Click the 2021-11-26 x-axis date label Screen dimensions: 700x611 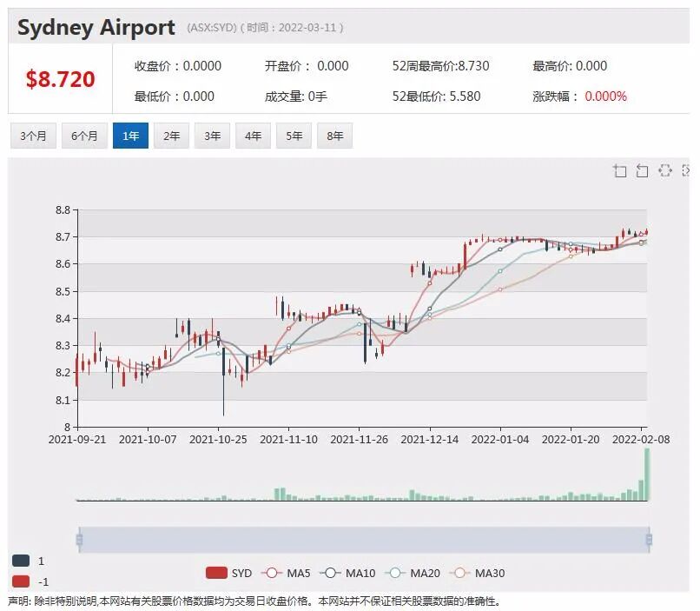pyautogui.click(x=359, y=440)
